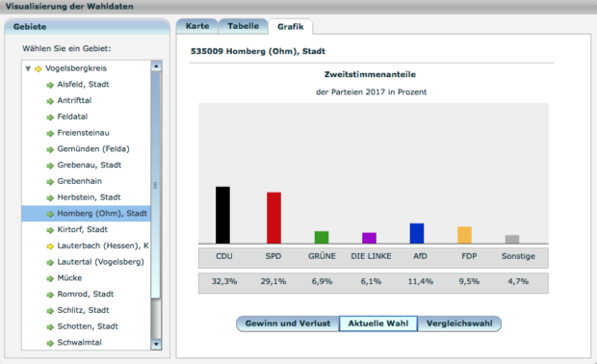597x364 pixels.
Task: Click the green arrow icon beside Grebenhain
Action: click(x=50, y=182)
